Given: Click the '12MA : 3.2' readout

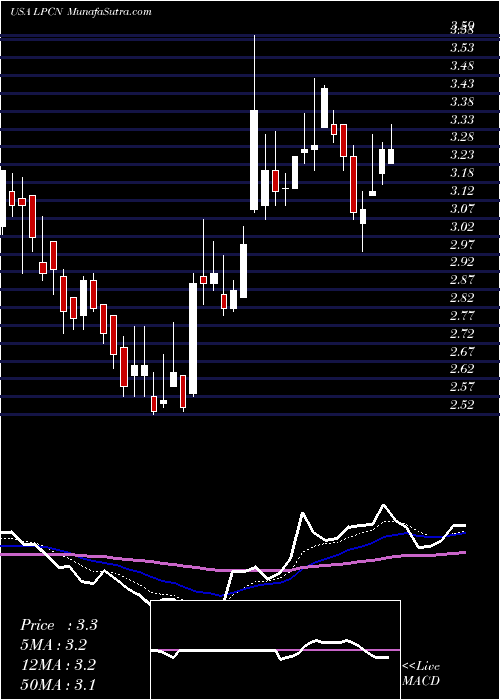Looking at the screenshot, I should pyautogui.click(x=58, y=665).
